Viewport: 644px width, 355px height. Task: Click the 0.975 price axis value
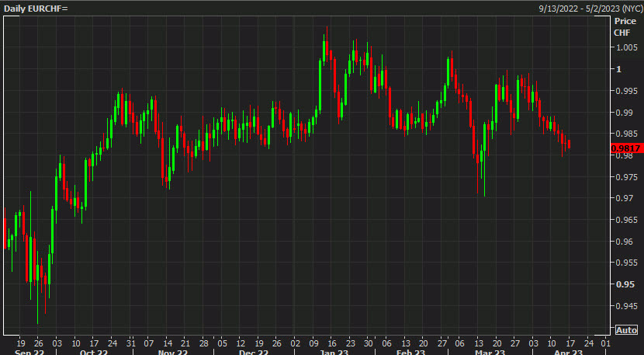pyautogui.click(x=627, y=177)
